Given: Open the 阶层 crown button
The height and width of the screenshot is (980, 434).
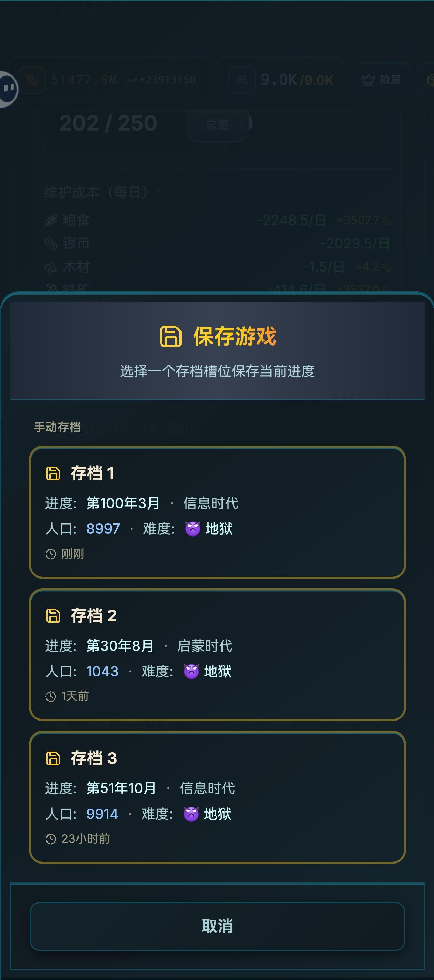Looking at the screenshot, I should (381, 80).
